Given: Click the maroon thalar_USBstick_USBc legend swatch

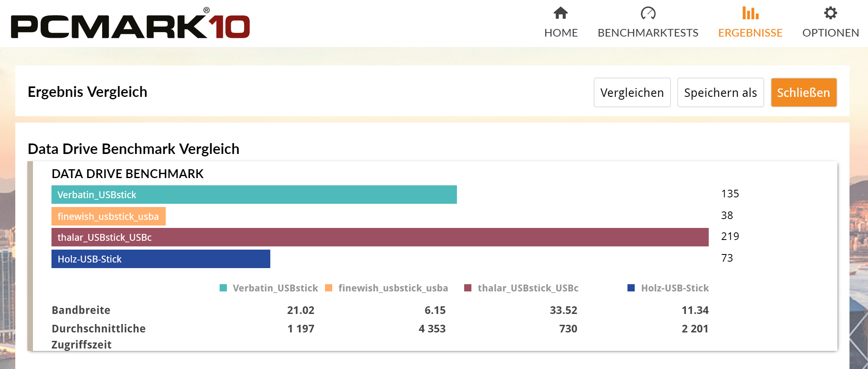Looking at the screenshot, I should click(467, 288).
